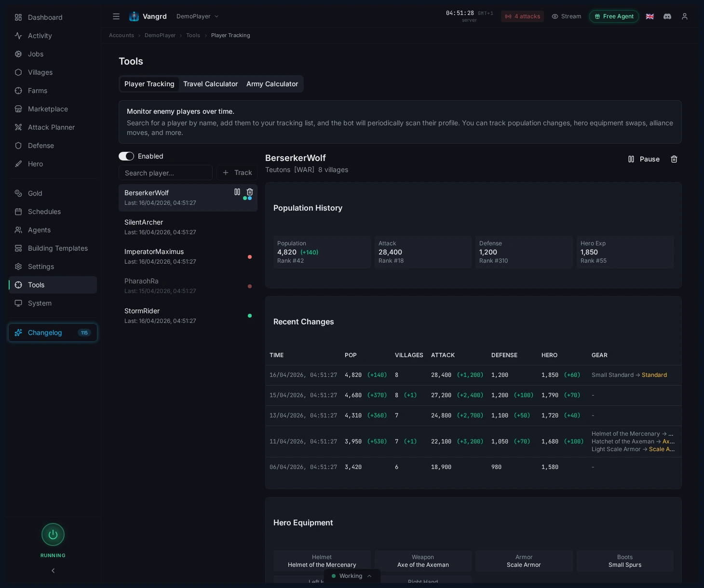Open the hamburger menu next to Vangrd
The height and width of the screenshot is (588, 704).
coord(116,16)
